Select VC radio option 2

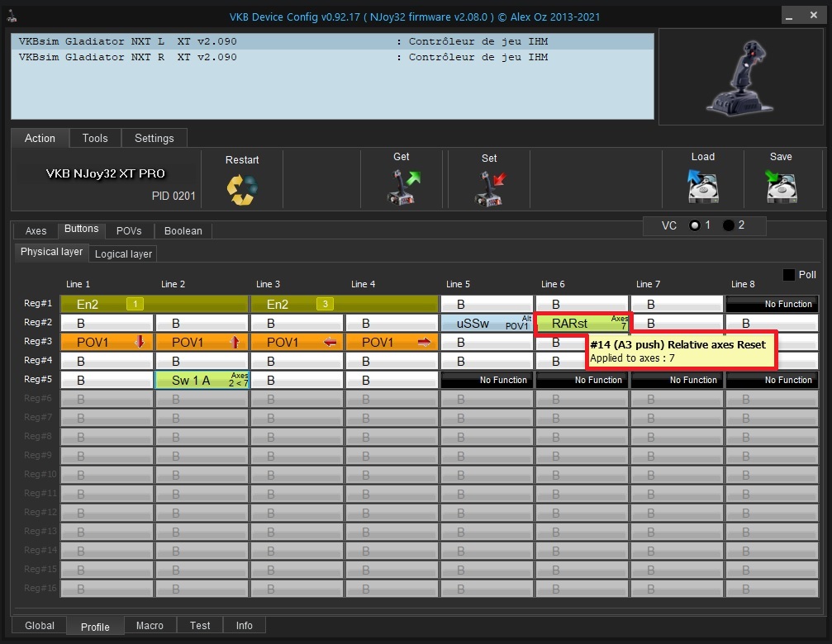pyautogui.click(x=728, y=225)
